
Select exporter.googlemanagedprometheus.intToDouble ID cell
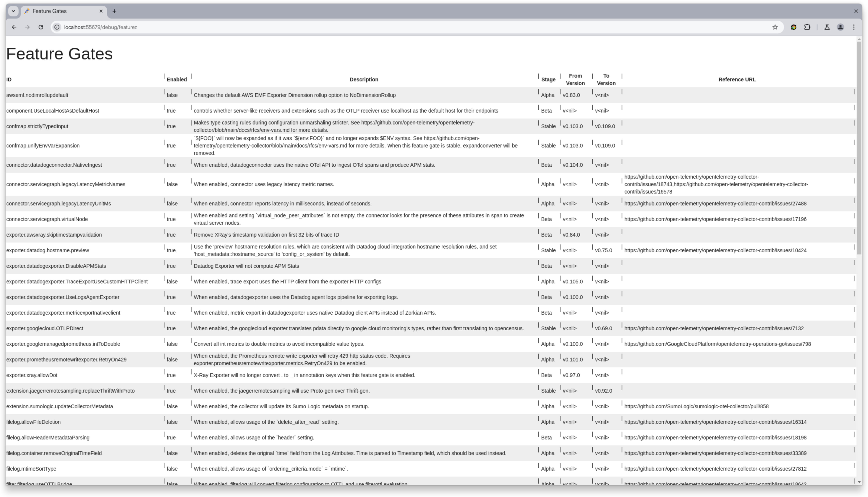coord(63,344)
